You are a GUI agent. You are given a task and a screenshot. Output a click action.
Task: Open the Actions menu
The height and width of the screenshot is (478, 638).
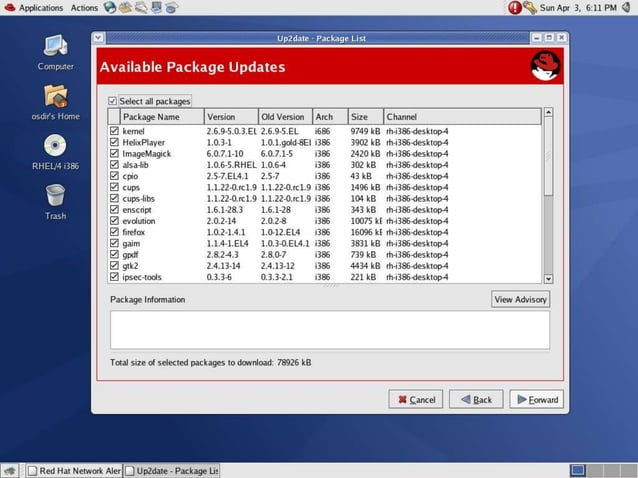coord(84,7)
